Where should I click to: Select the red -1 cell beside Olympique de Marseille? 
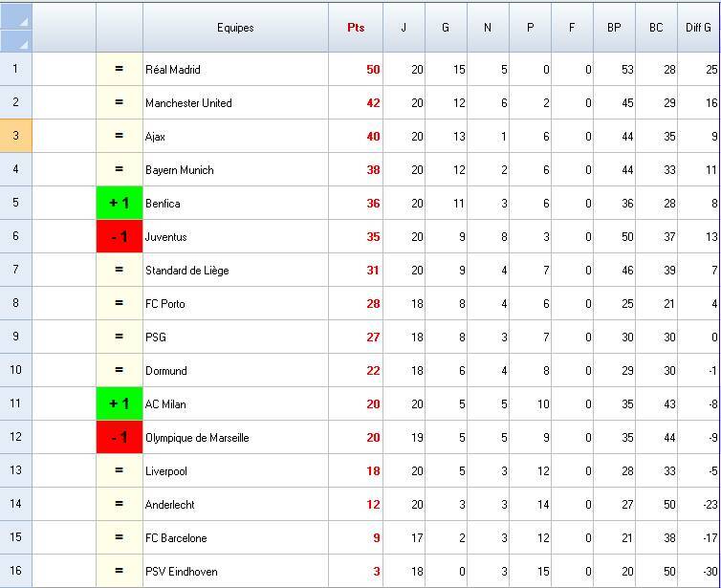coord(120,437)
